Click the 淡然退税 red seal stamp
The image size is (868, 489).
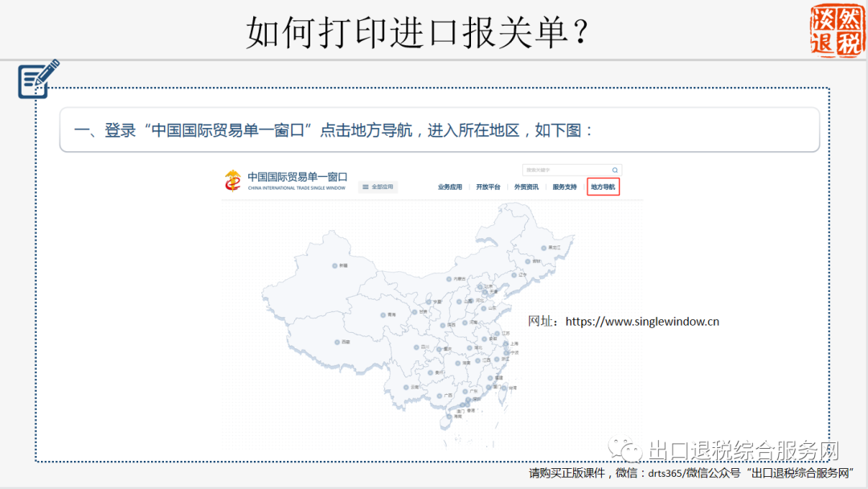coord(837,30)
